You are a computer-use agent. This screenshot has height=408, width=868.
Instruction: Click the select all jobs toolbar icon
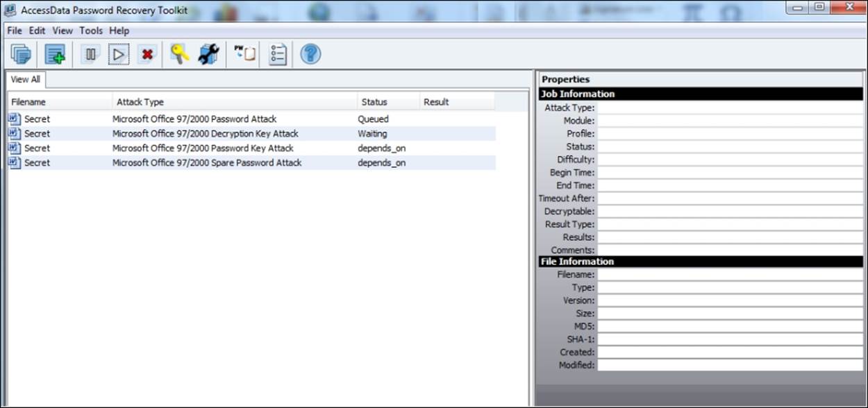pyautogui.click(x=21, y=54)
